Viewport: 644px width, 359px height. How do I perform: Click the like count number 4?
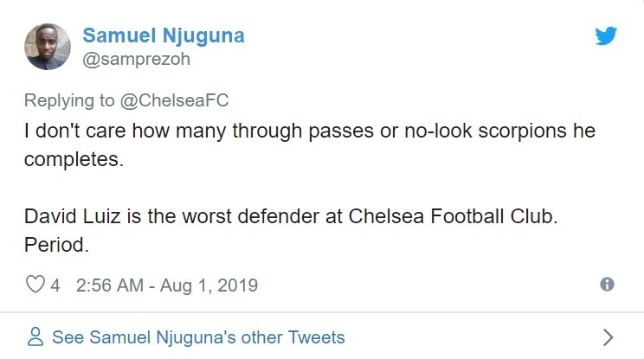pyautogui.click(x=55, y=285)
